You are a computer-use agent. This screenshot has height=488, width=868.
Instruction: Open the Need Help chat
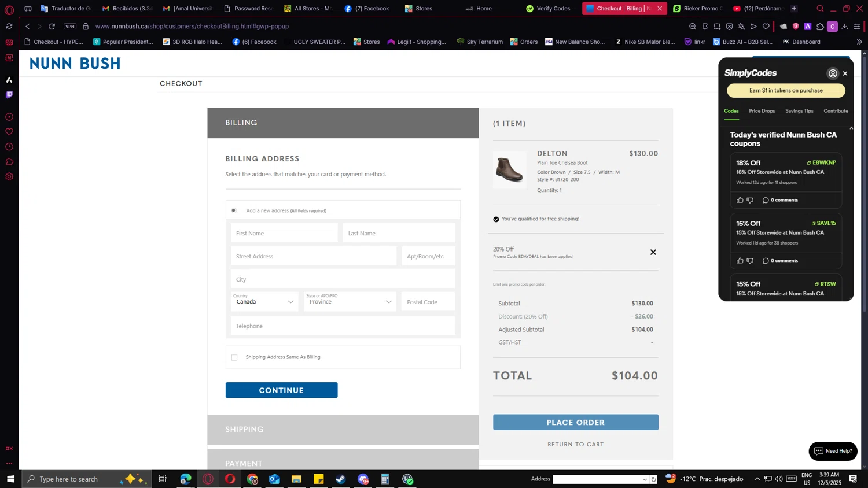(x=833, y=451)
